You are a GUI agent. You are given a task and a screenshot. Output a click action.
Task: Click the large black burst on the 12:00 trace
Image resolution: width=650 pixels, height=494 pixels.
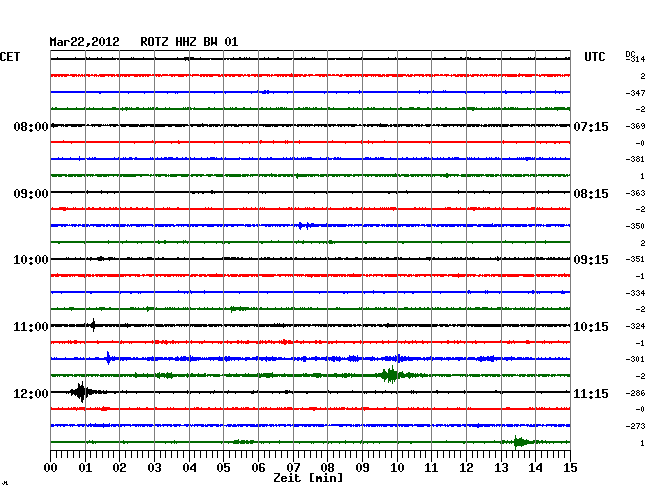pyautogui.click(x=82, y=392)
